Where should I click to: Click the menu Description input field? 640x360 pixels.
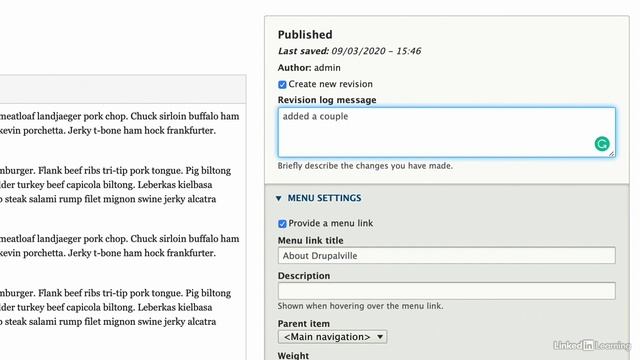447,291
